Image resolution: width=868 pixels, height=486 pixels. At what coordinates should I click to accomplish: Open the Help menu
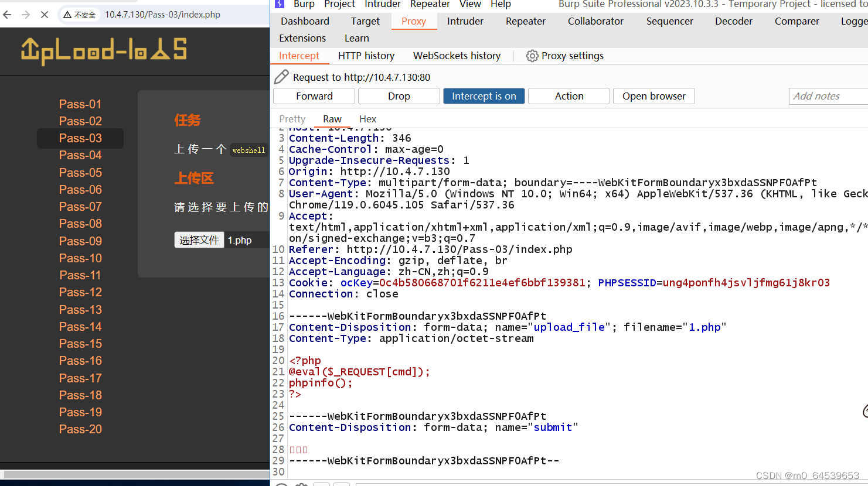[501, 4]
